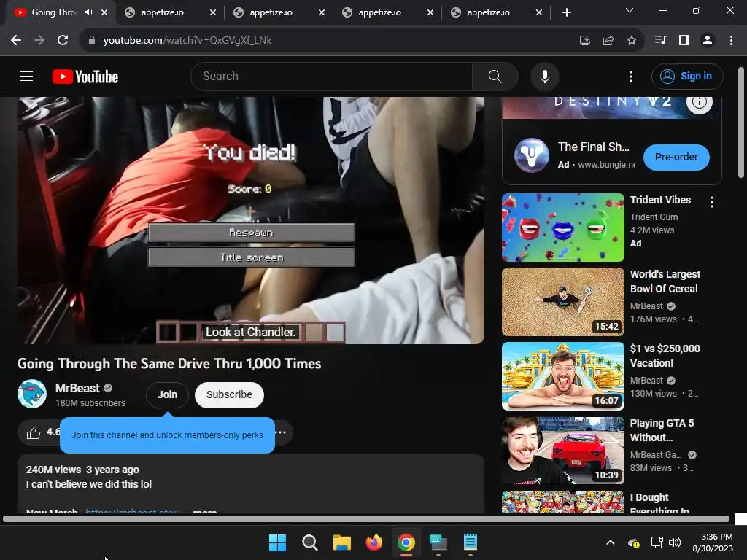Switch to the first appetize.io tab
747x560 pixels.
click(x=162, y=12)
